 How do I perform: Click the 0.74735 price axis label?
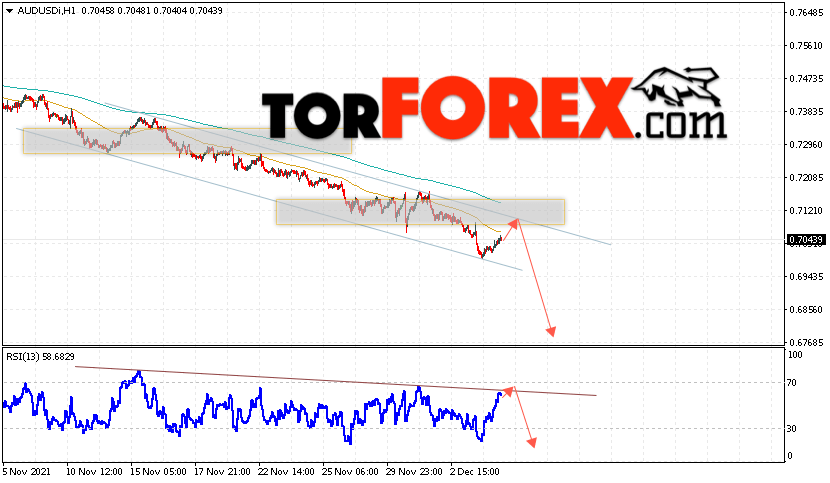[x=806, y=78]
